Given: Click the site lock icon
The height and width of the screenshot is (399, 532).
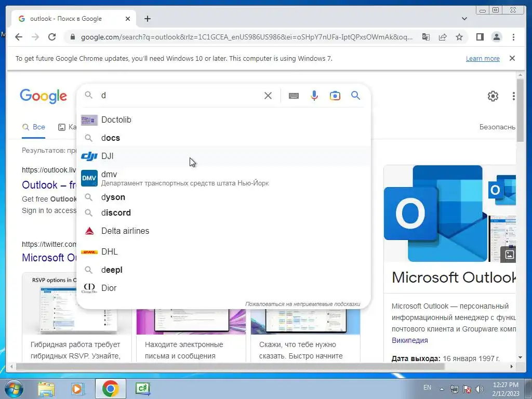Looking at the screenshot, I should click(72, 37).
